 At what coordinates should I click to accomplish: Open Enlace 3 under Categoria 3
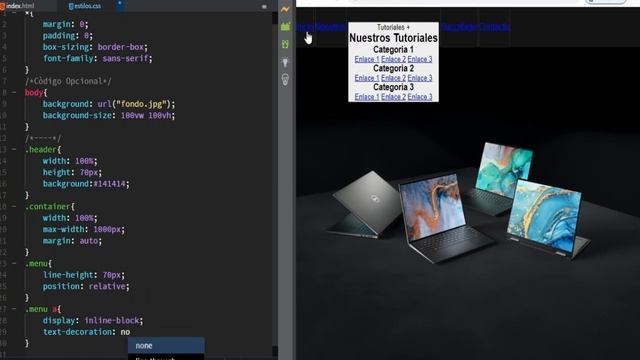(420, 97)
